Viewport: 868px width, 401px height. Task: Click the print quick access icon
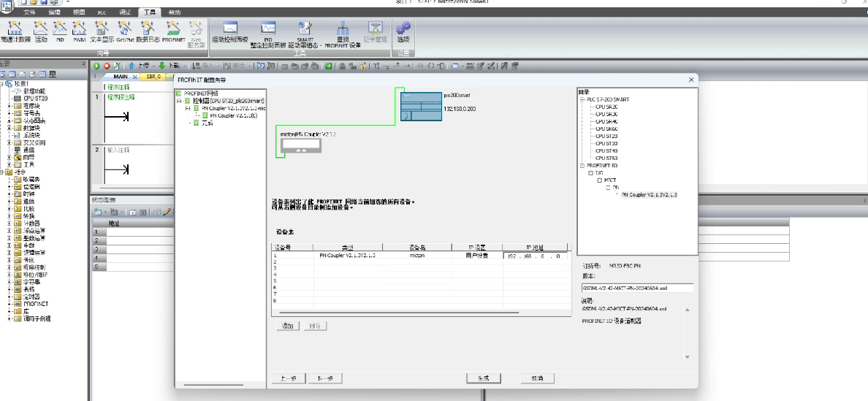point(53,2)
